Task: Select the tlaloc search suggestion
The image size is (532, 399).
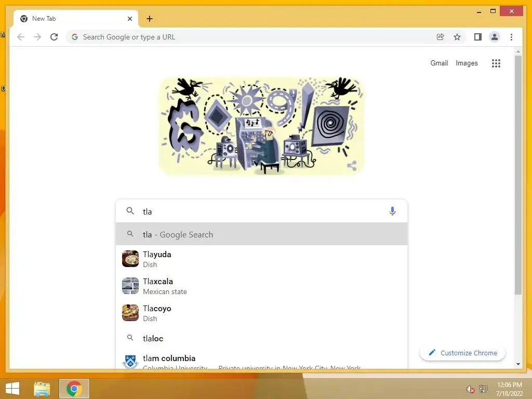Action: coord(261,338)
